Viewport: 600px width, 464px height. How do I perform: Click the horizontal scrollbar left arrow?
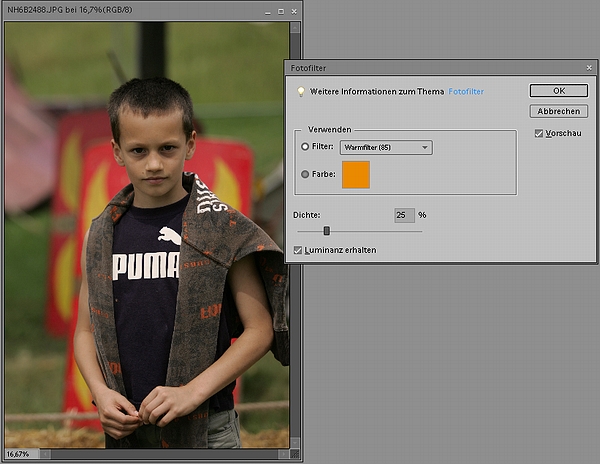click(45, 454)
